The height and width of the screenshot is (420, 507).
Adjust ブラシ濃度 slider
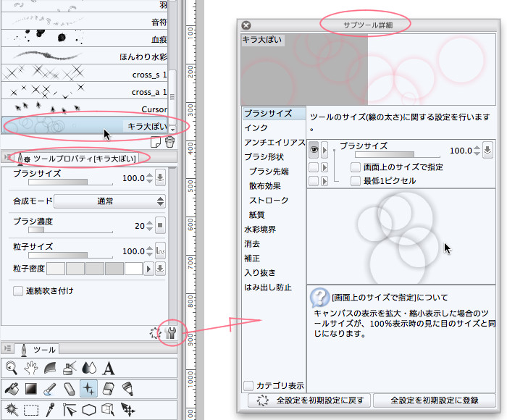click(70, 230)
